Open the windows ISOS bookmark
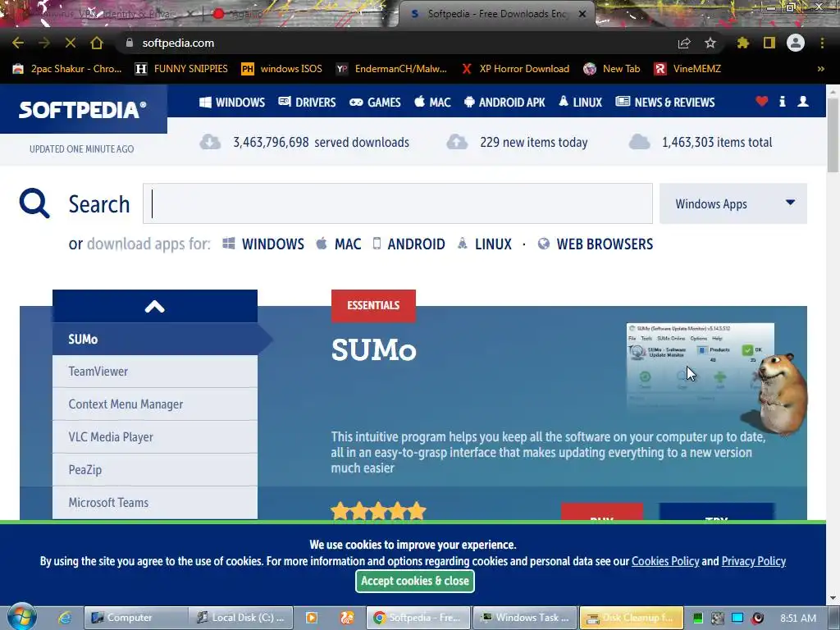This screenshot has width=840, height=630. (282, 69)
